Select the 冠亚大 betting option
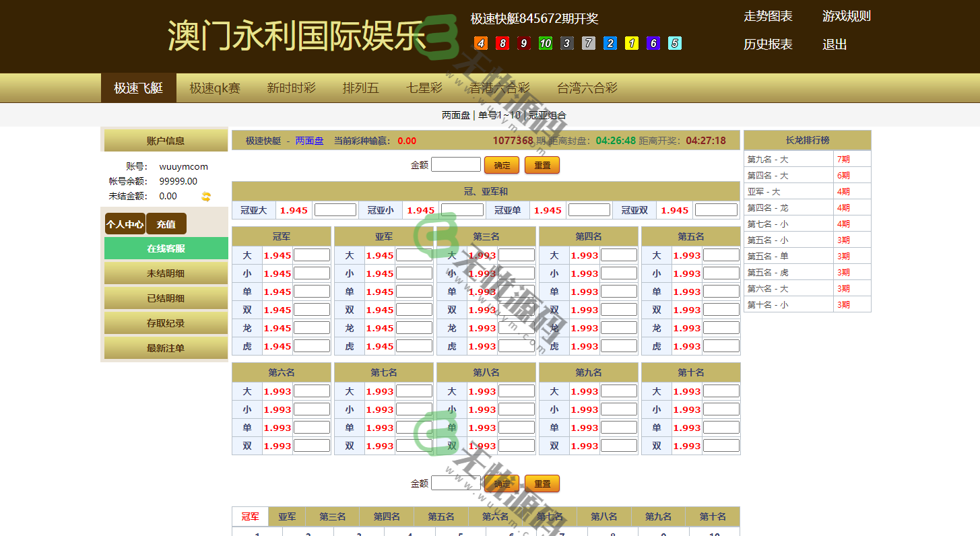Image resolution: width=980 pixels, height=536 pixels. [x=254, y=209]
